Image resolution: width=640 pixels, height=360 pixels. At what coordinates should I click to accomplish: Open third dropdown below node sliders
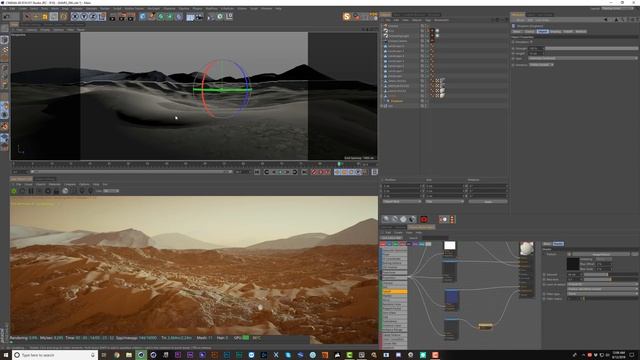point(602,294)
